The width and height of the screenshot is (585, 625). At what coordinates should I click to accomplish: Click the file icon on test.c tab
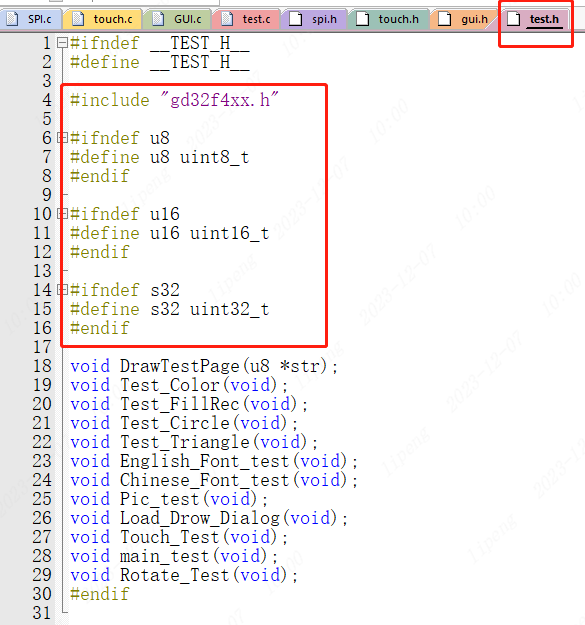tap(227, 19)
